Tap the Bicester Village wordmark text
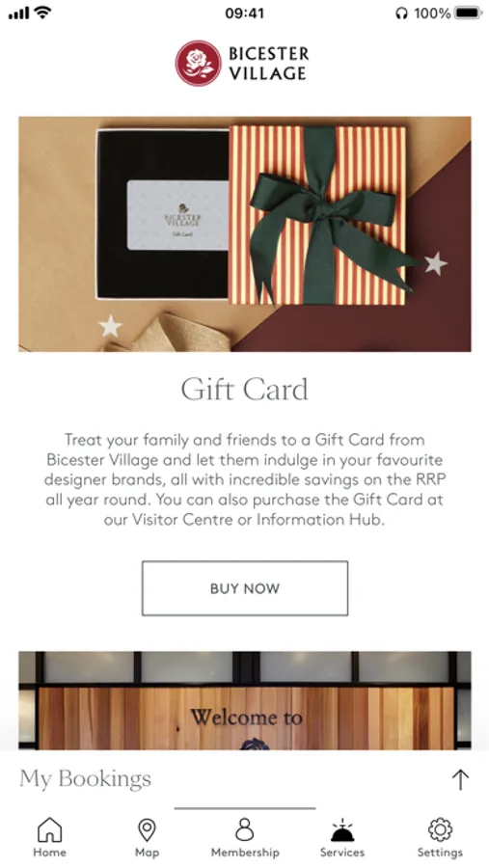This screenshot has width=489, height=868. 268,64
